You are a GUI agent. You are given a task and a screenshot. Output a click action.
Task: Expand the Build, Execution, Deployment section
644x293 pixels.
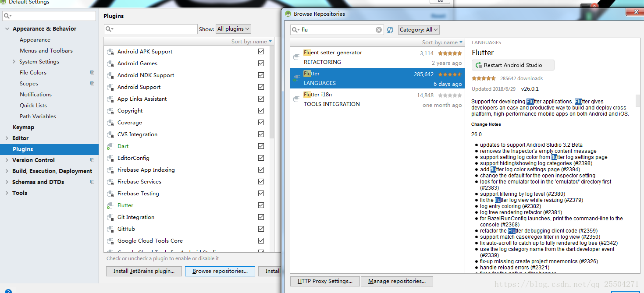click(x=7, y=171)
